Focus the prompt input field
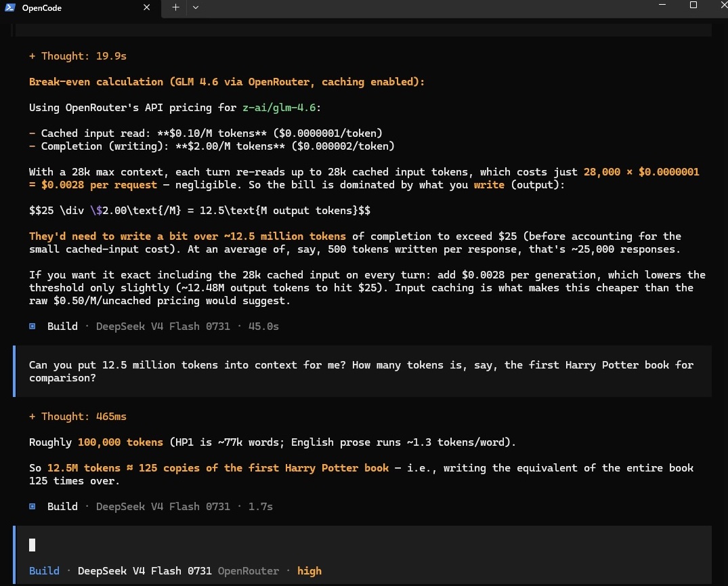 (x=362, y=545)
